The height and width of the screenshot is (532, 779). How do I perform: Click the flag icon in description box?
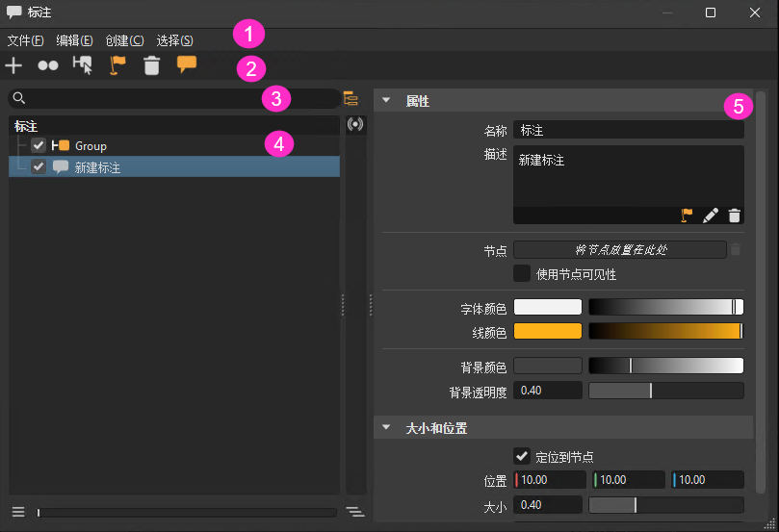tap(687, 215)
